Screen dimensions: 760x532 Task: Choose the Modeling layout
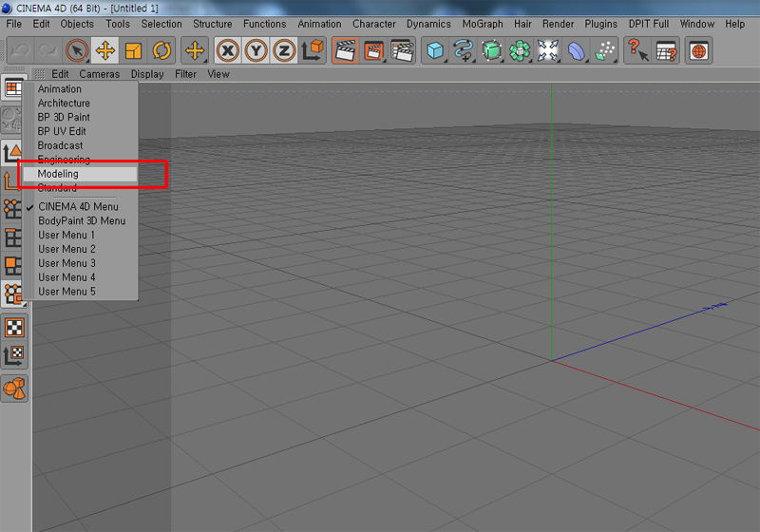tap(80, 174)
